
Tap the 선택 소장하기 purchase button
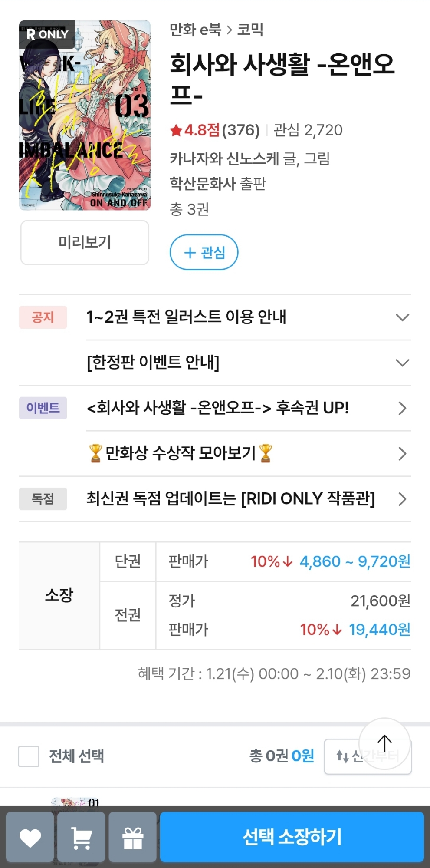pos(292,837)
